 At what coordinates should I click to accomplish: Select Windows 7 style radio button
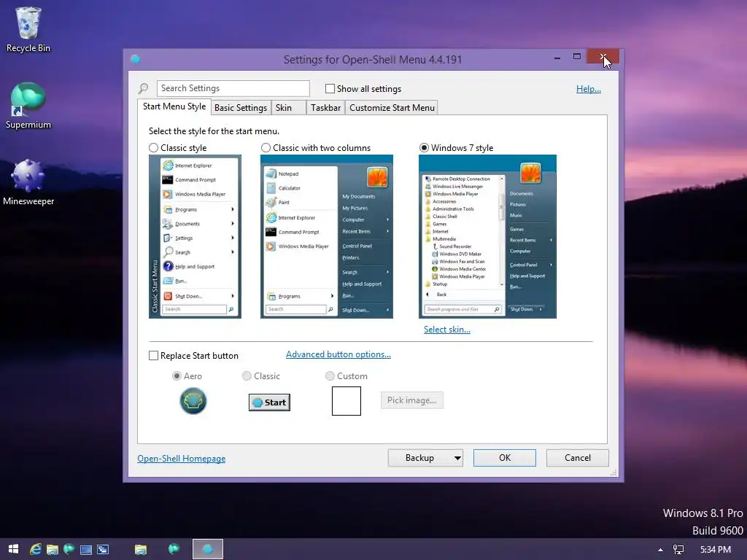424,148
